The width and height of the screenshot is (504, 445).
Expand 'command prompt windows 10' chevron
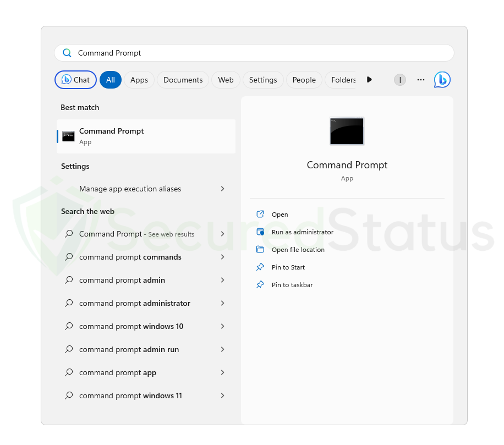(x=222, y=326)
